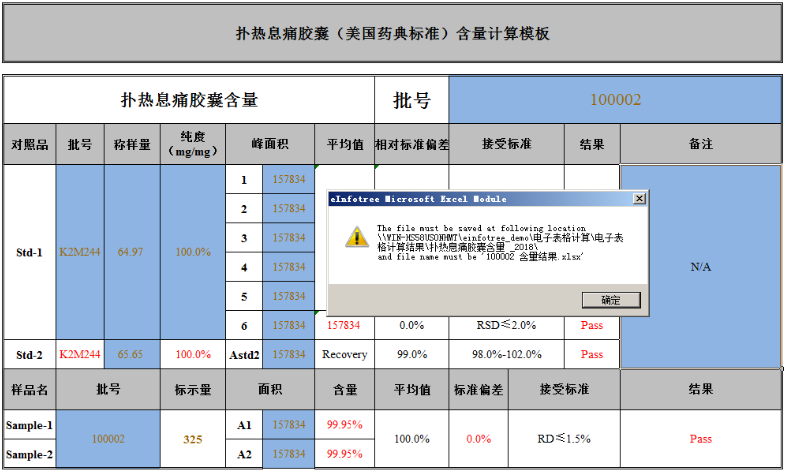Click the Std-1 batch cell K2M244

[x=80, y=252]
